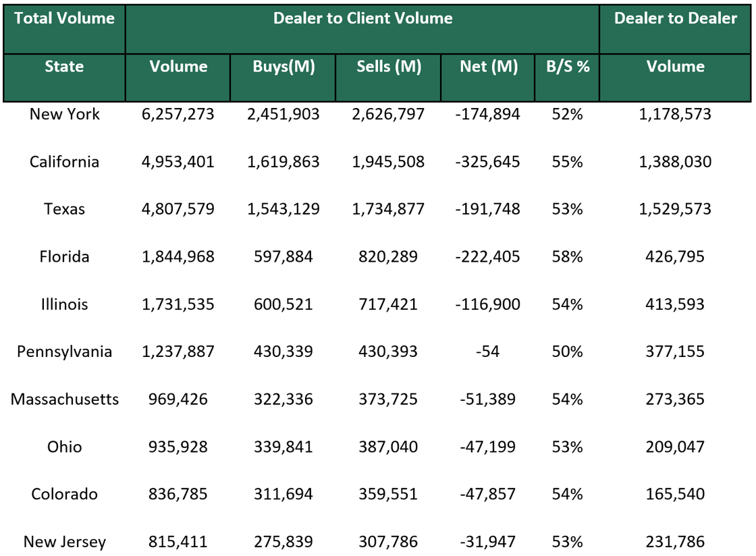
Task: Click the Volume column header
Action: pyautogui.click(x=178, y=67)
